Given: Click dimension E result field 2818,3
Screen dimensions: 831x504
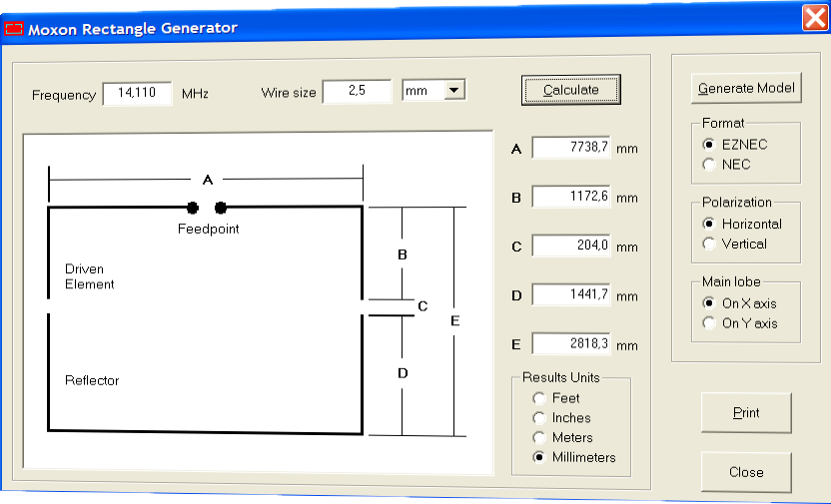Looking at the screenshot, I should [571, 344].
